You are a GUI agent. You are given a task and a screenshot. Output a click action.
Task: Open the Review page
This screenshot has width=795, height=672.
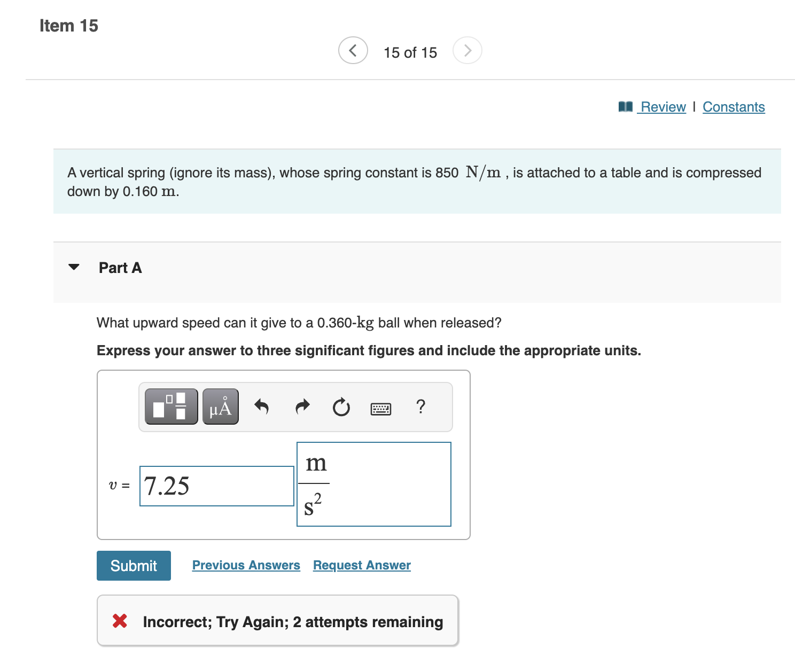[x=663, y=107]
